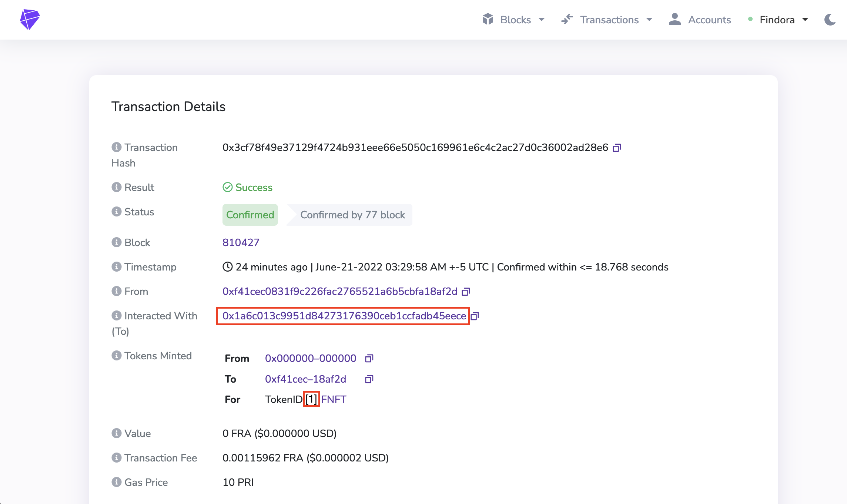Click info icon beside Transaction Fee
The width and height of the screenshot is (847, 504).
[116, 458]
